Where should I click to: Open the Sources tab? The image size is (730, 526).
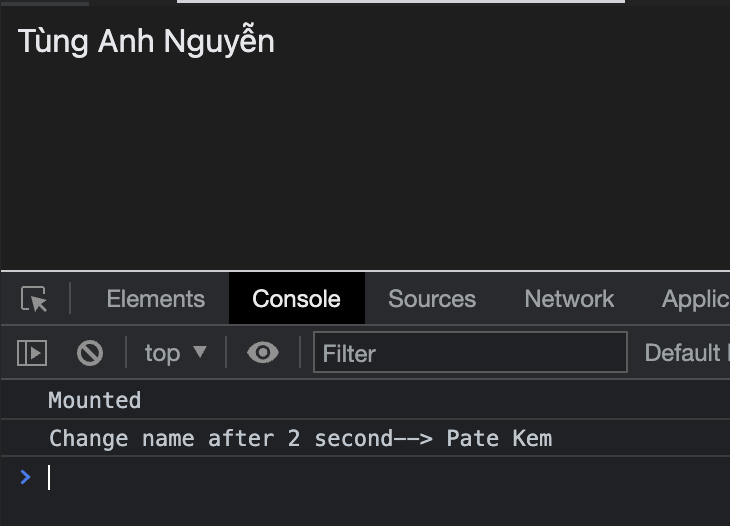pos(432,299)
